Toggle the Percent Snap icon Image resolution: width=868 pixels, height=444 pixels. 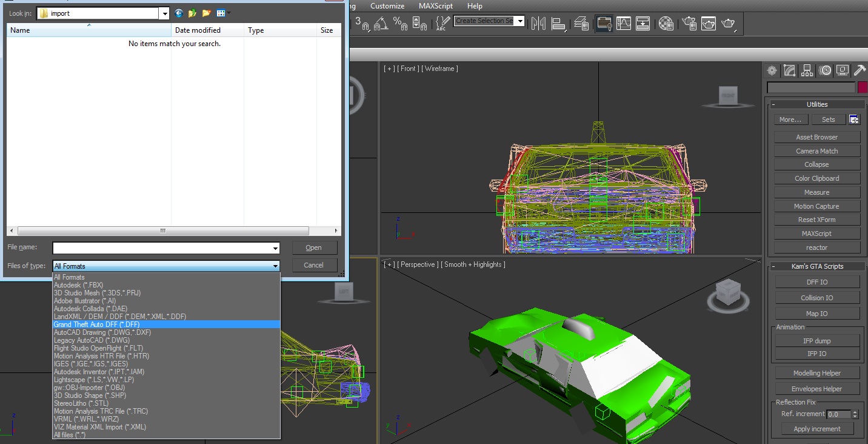click(x=399, y=23)
